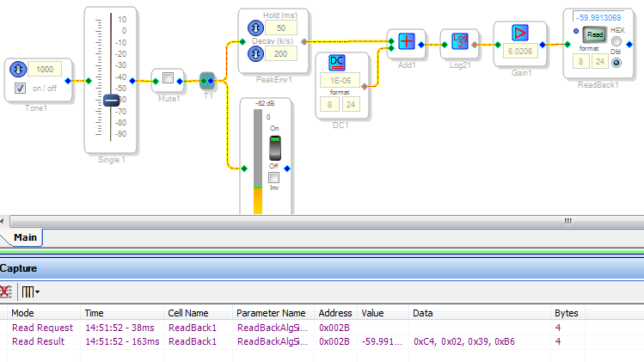Click the Log21 block icon
The width and height of the screenshot is (644, 362).
click(x=460, y=41)
